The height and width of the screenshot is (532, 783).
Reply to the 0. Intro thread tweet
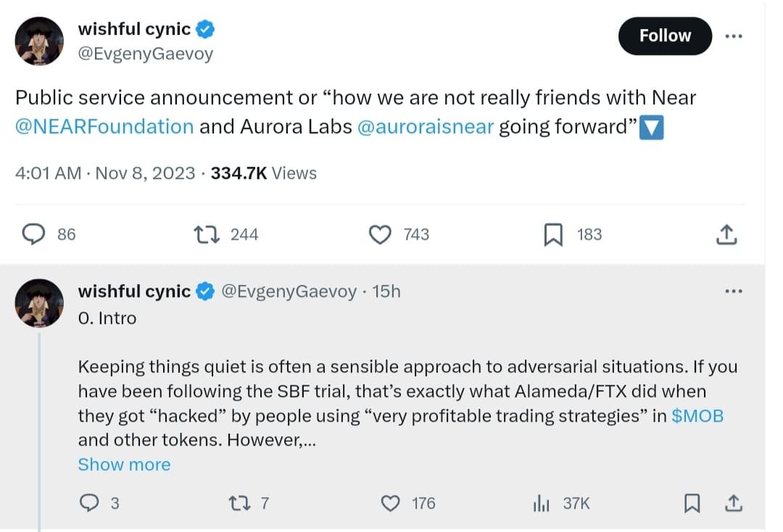click(88, 502)
